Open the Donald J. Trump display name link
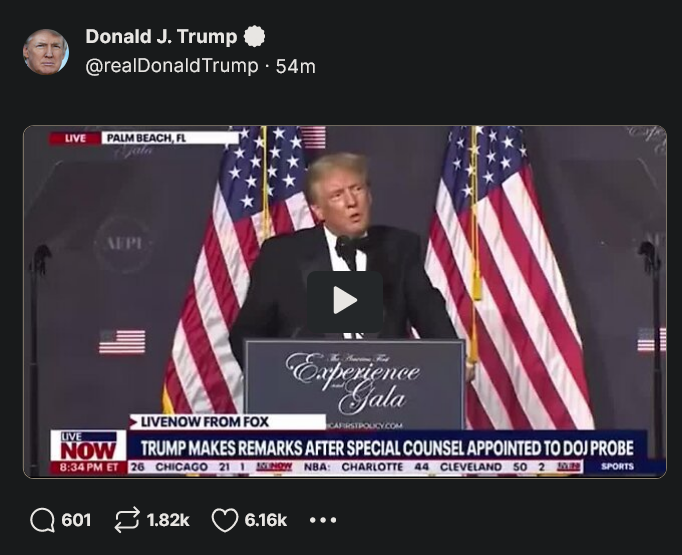This screenshot has width=682, height=555. tap(161, 37)
